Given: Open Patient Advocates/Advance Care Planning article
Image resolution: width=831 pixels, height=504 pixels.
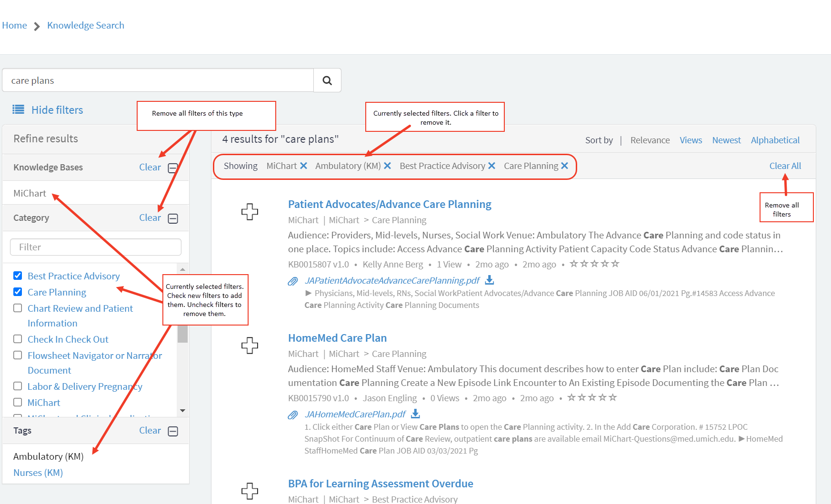Looking at the screenshot, I should pos(389,204).
